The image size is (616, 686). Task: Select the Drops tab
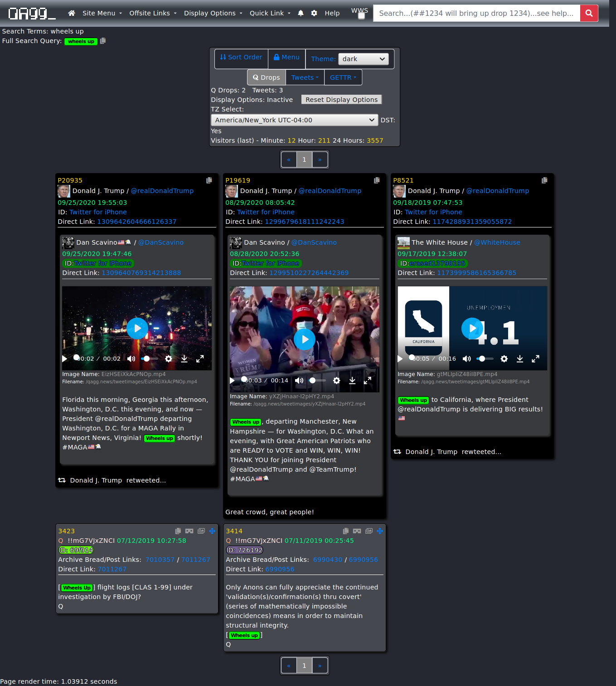[267, 77]
